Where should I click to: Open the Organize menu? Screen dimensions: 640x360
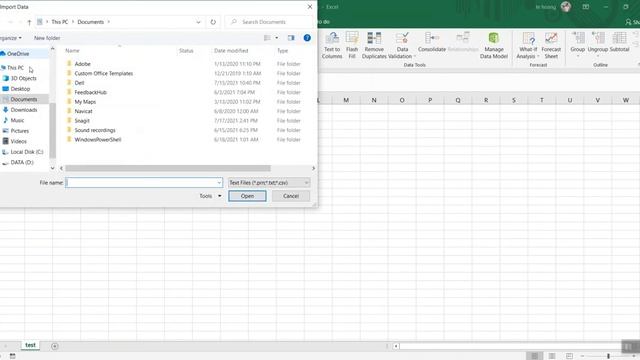click(11, 38)
